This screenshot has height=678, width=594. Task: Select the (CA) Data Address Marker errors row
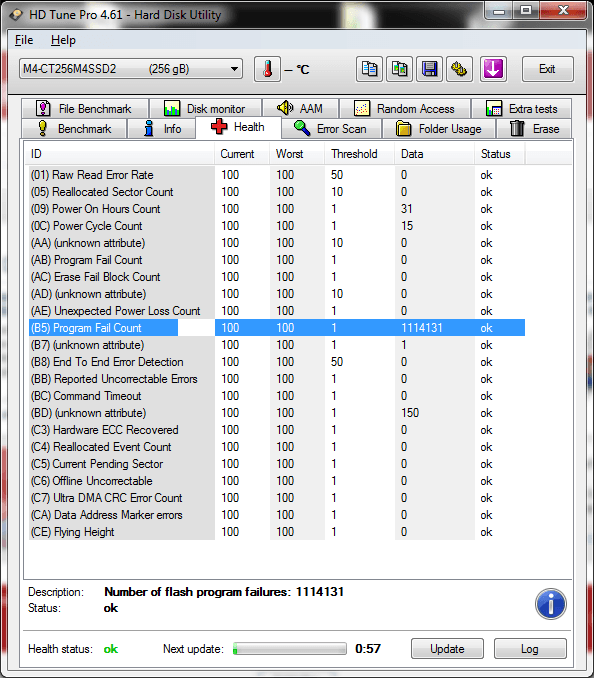277,515
